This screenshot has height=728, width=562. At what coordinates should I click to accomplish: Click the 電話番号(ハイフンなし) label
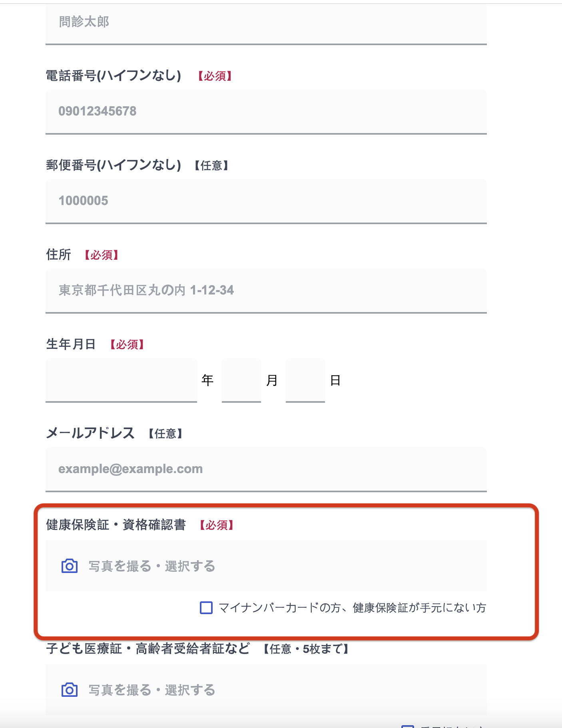click(x=114, y=76)
